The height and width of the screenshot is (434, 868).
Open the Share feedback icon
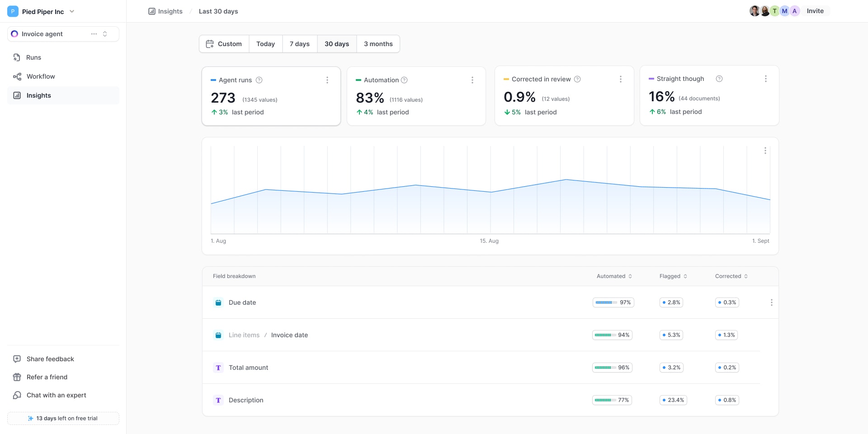pyautogui.click(x=17, y=359)
